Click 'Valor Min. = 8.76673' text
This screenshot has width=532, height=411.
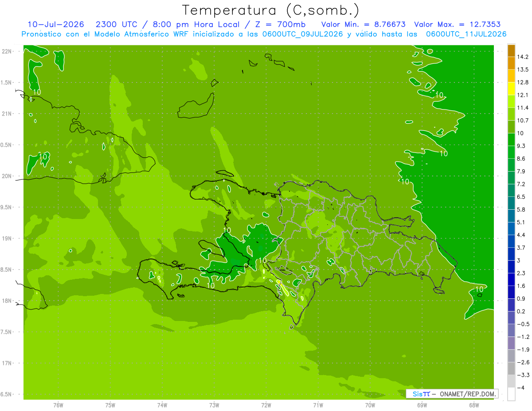click(x=363, y=24)
